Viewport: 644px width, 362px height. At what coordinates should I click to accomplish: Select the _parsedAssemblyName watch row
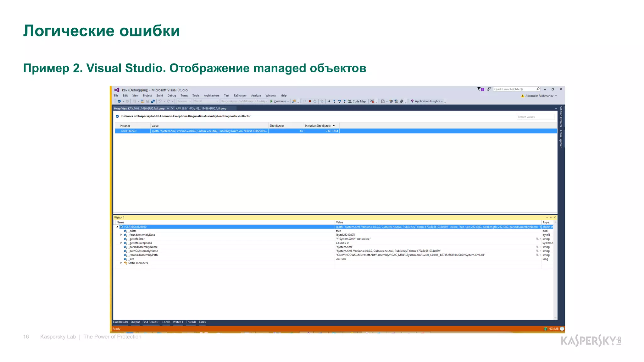coord(334,247)
